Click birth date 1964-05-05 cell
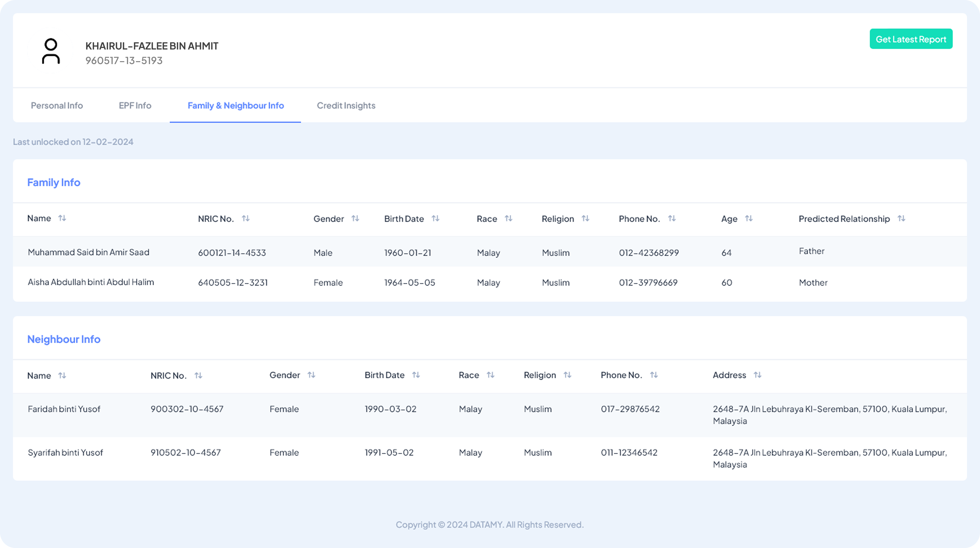The image size is (980, 548). [409, 283]
